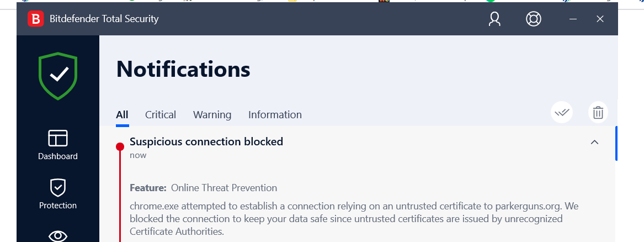Open the Privacy eye sidebar icon
This screenshot has height=242, width=644.
(x=58, y=236)
